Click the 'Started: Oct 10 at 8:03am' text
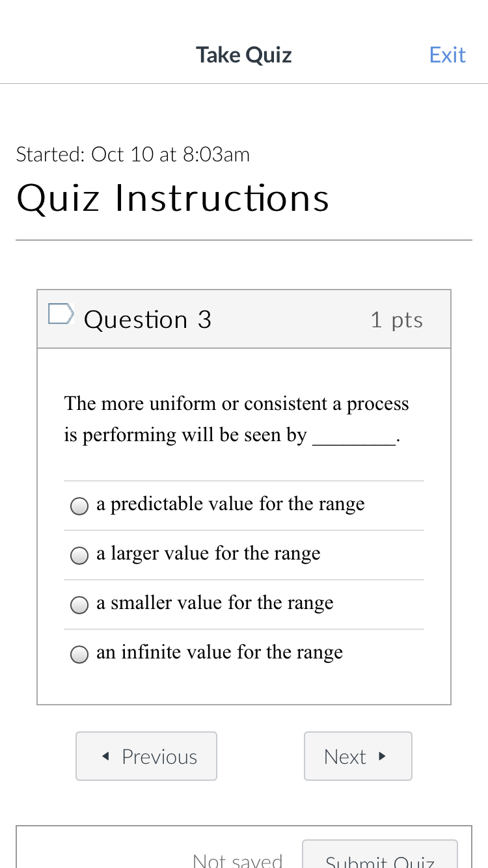 point(133,154)
